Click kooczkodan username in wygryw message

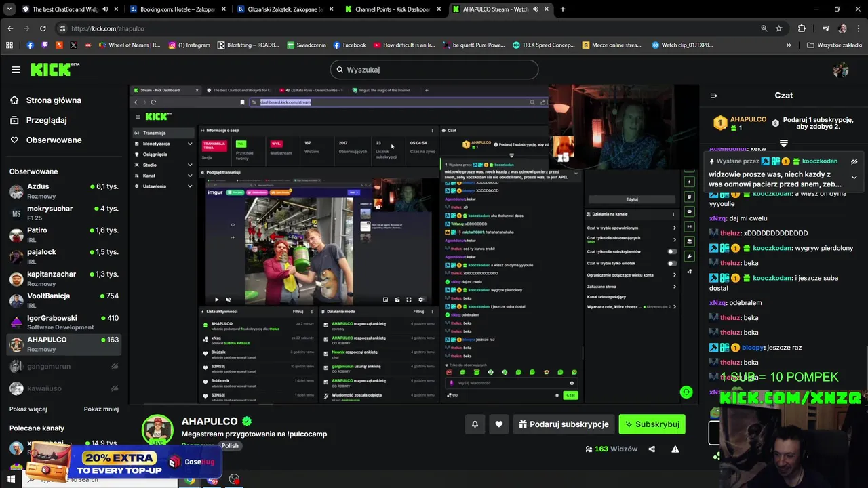pyautogui.click(x=772, y=248)
